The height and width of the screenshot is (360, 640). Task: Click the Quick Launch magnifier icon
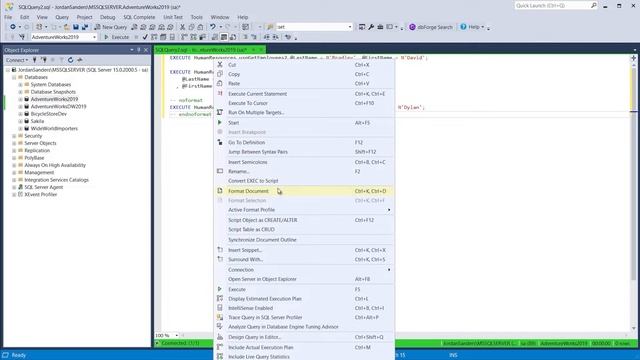point(593,5)
